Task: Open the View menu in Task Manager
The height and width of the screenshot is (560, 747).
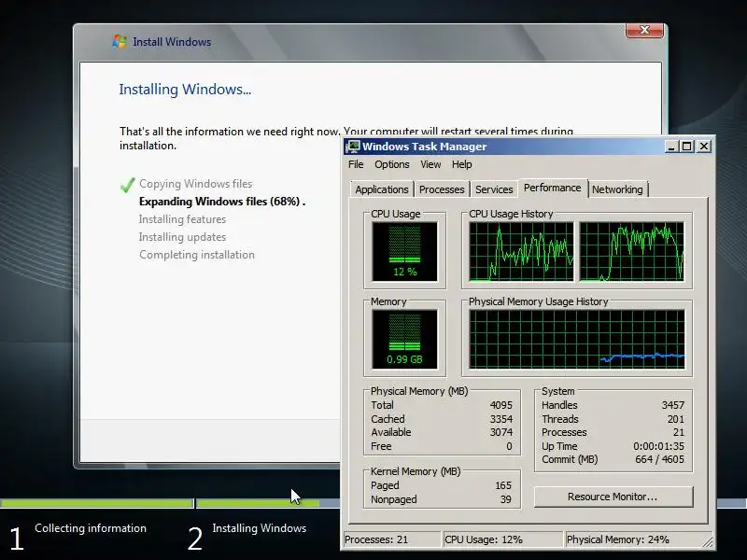Action: click(x=430, y=164)
